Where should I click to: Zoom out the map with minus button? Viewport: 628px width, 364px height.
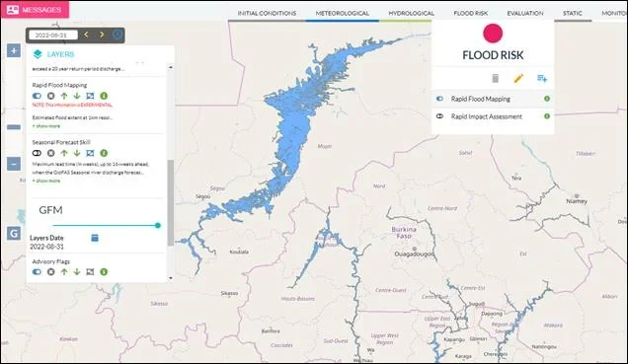pos(14,164)
